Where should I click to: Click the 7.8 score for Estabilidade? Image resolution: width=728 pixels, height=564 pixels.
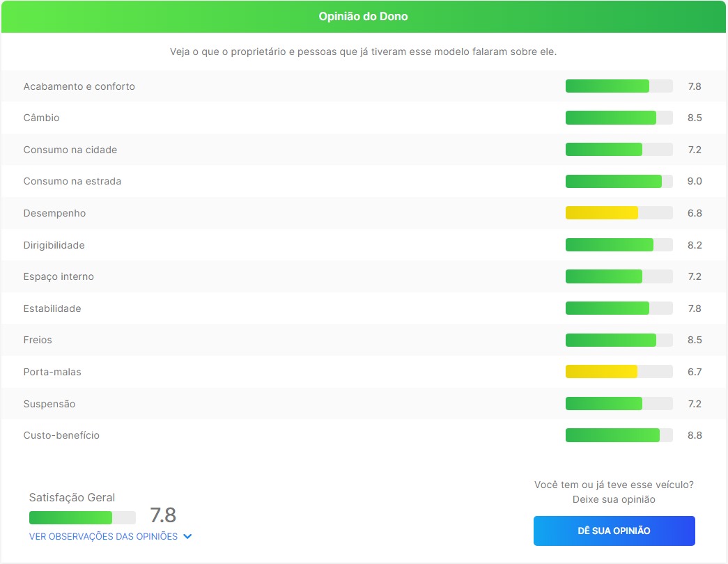pos(695,308)
